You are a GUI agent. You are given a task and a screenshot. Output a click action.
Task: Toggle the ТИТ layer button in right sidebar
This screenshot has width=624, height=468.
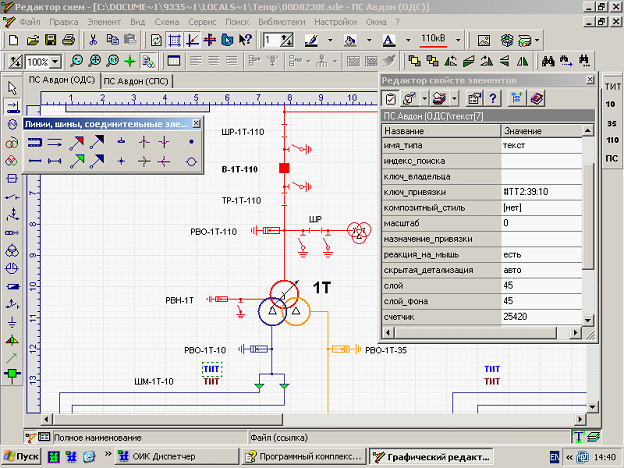(611, 87)
